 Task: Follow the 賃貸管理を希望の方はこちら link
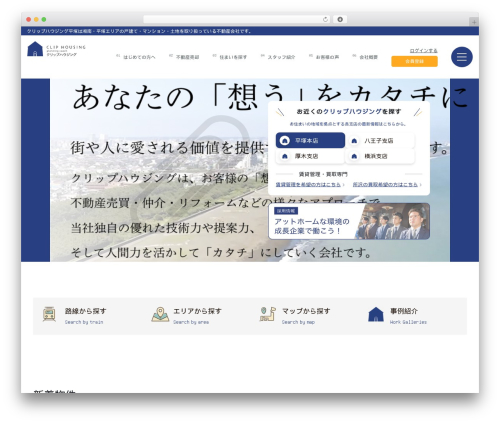(x=310, y=184)
